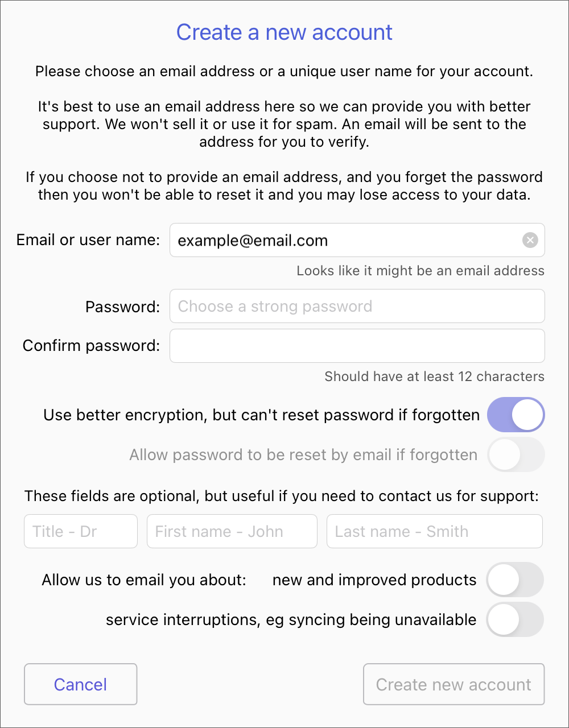Clear the email field with the X icon

(530, 241)
